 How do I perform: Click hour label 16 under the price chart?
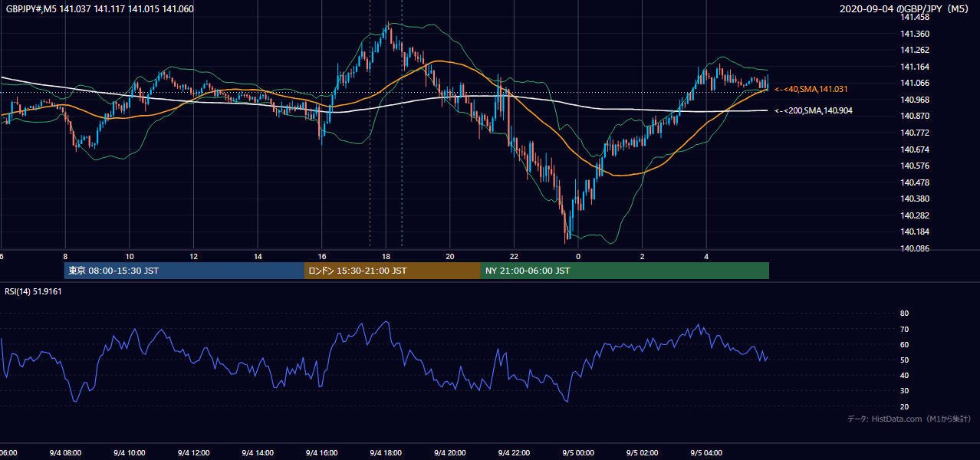point(322,257)
